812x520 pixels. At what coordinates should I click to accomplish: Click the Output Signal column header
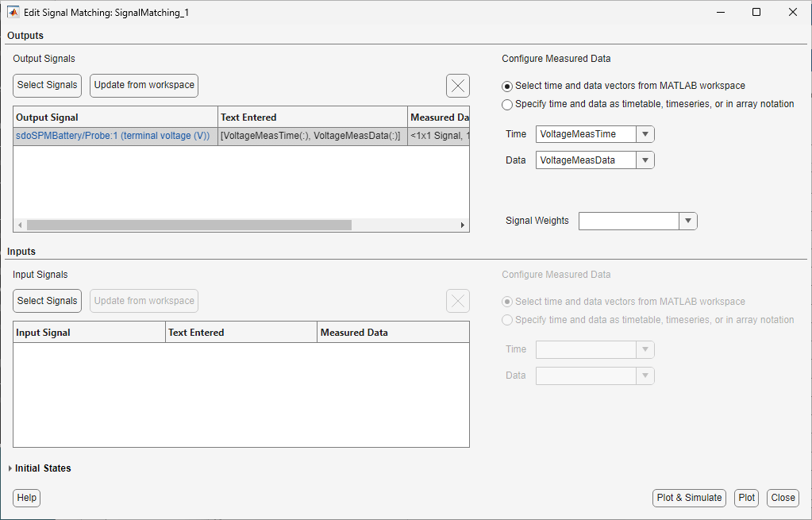pos(115,117)
